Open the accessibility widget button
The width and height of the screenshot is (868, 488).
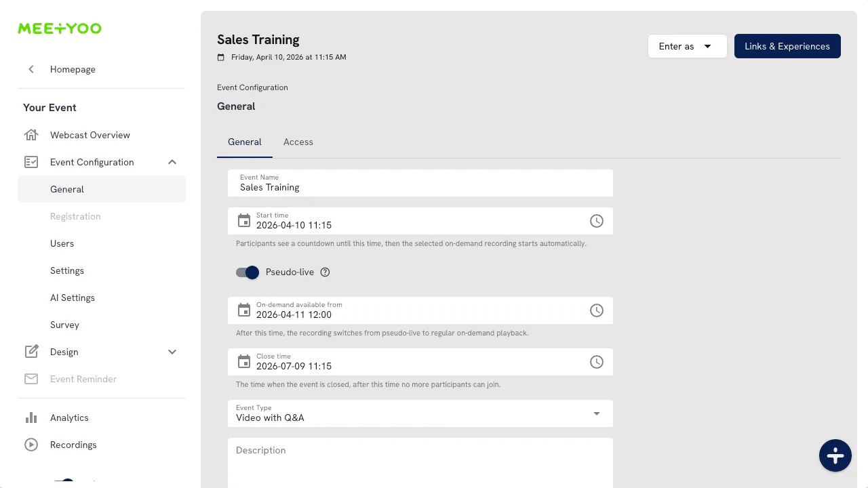[x=835, y=455]
